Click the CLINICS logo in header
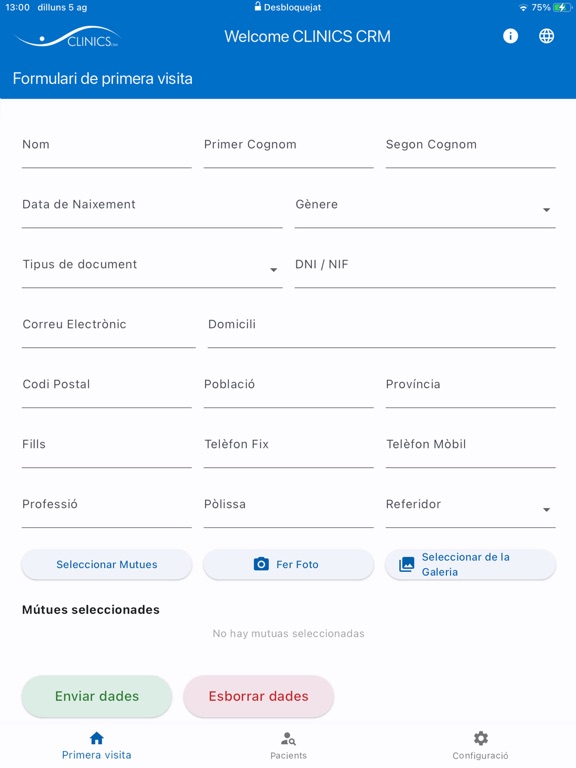This screenshot has width=576, height=768. pos(67,37)
